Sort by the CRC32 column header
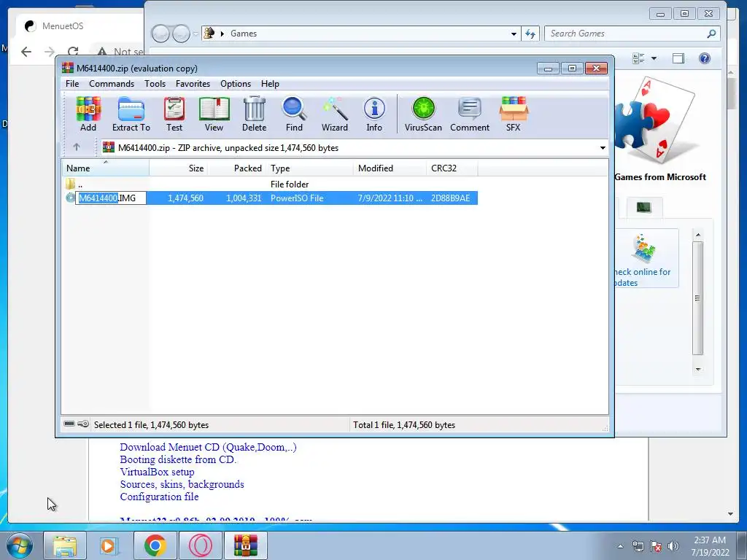 point(452,168)
